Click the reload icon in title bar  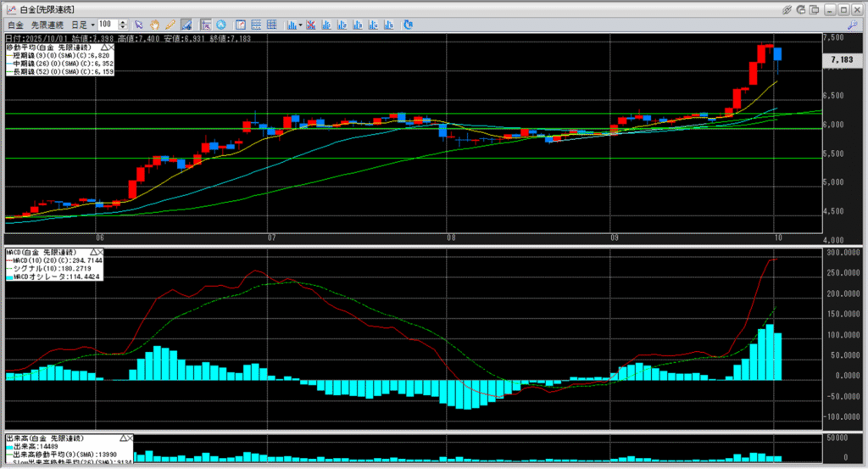pyautogui.click(x=803, y=8)
